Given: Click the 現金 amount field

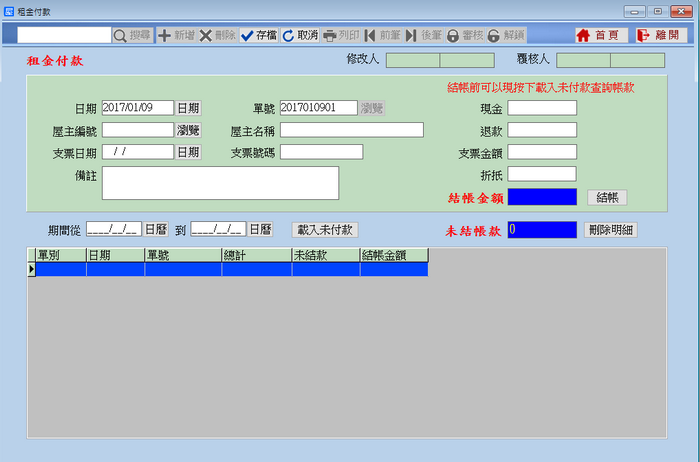Looking at the screenshot, I should pos(542,108).
